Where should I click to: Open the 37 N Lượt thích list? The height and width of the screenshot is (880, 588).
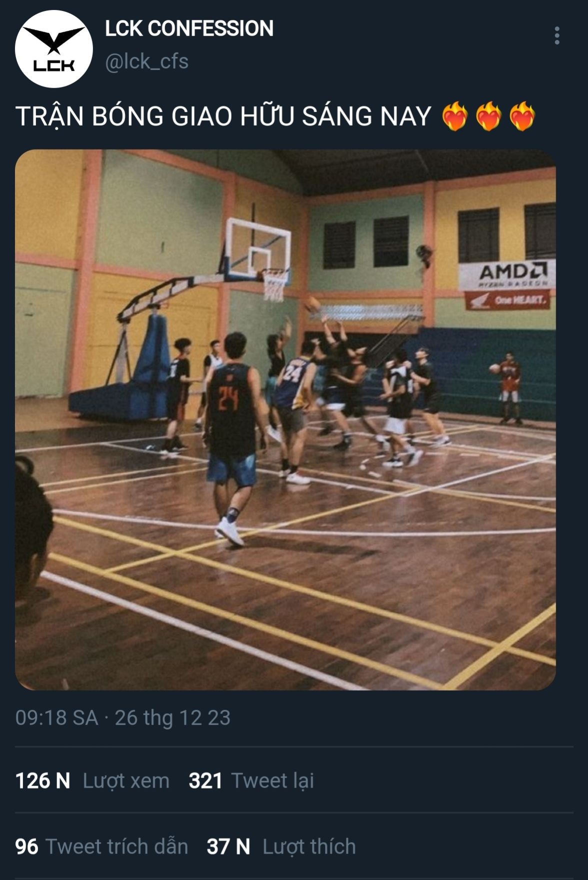click(281, 846)
